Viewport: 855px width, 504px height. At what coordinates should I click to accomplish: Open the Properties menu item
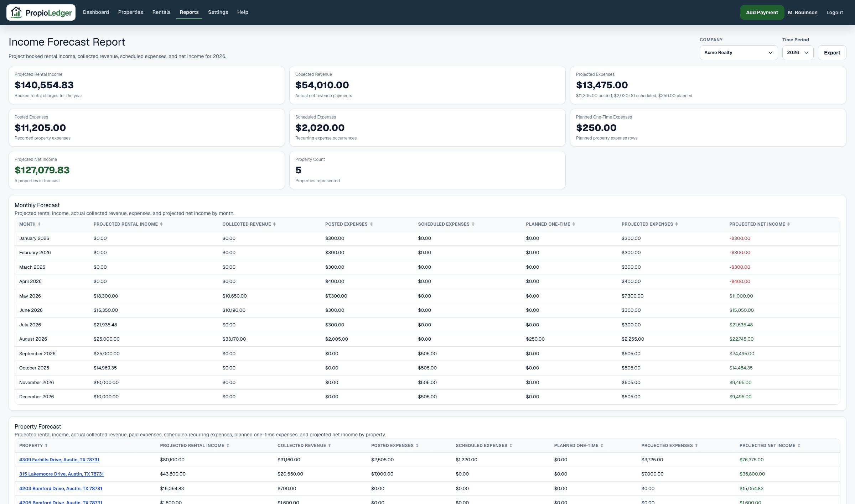pos(130,12)
